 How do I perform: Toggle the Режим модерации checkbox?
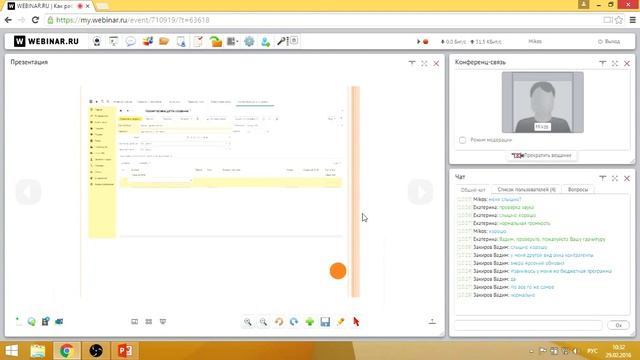pyautogui.click(x=462, y=140)
